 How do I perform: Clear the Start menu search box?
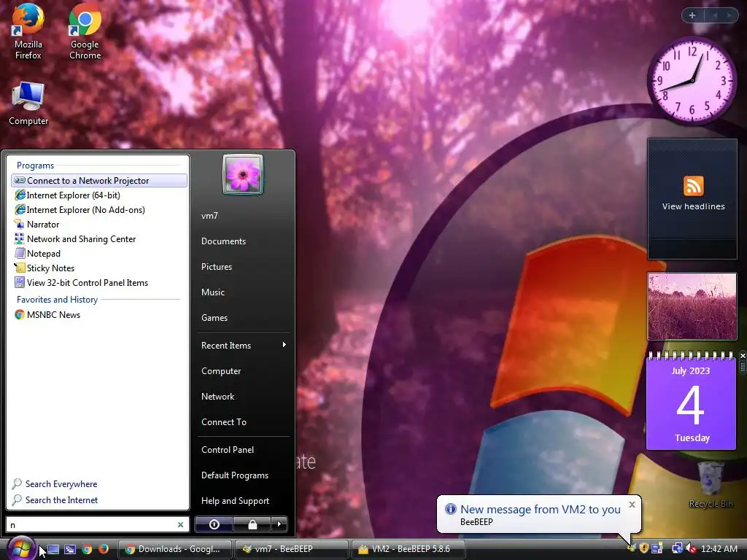pyautogui.click(x=180, y=524)
